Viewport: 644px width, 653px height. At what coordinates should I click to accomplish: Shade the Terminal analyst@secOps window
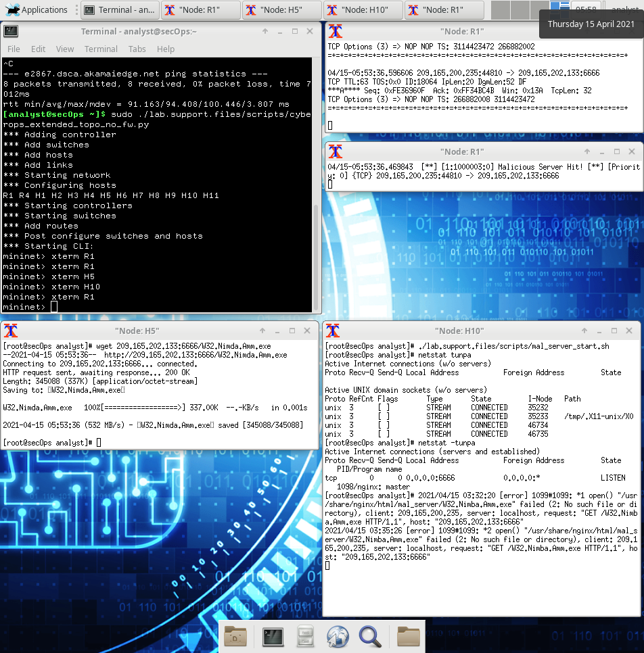click(265, 31)
